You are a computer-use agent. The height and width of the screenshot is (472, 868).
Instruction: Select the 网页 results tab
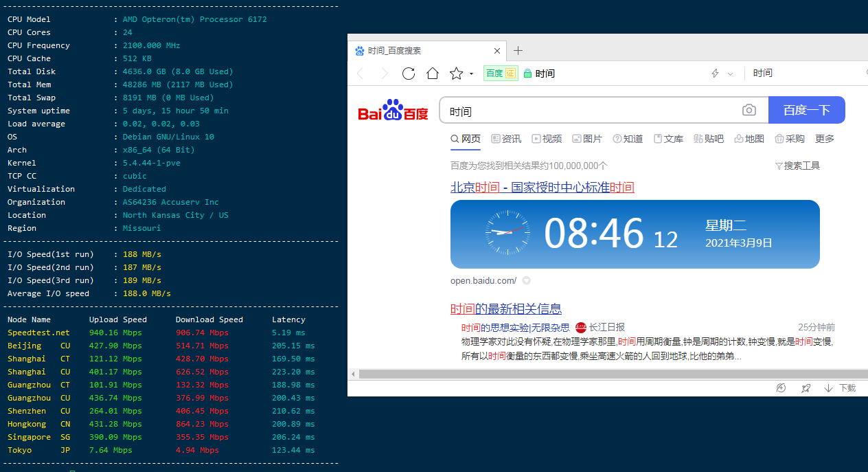click(466, 139)
